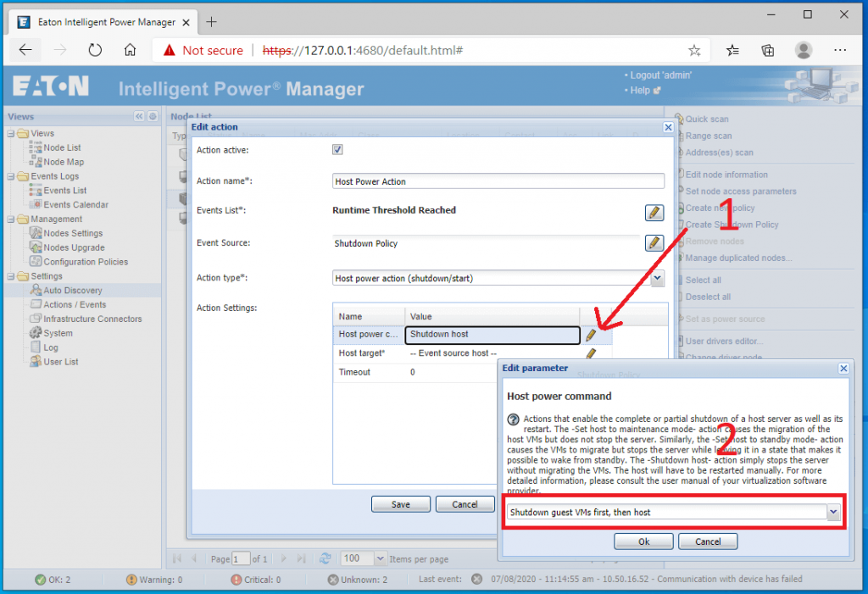Save the Edit action dialog

401,504
